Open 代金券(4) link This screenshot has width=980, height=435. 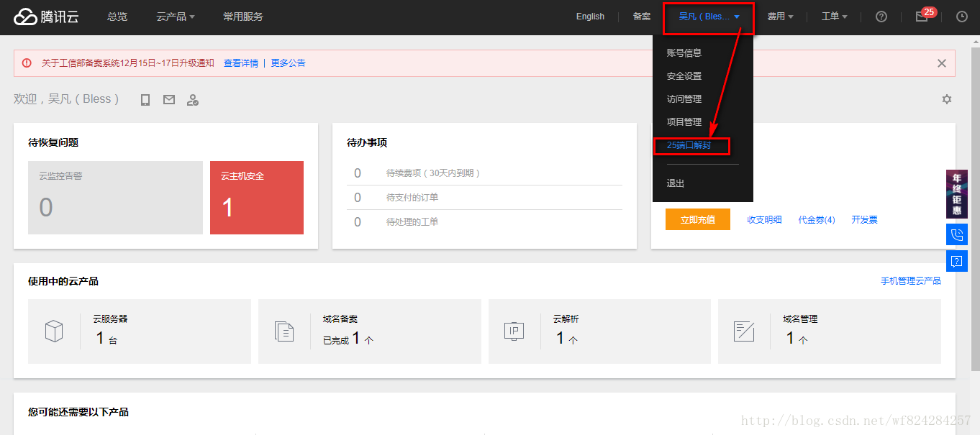click(x=817, y=220)
